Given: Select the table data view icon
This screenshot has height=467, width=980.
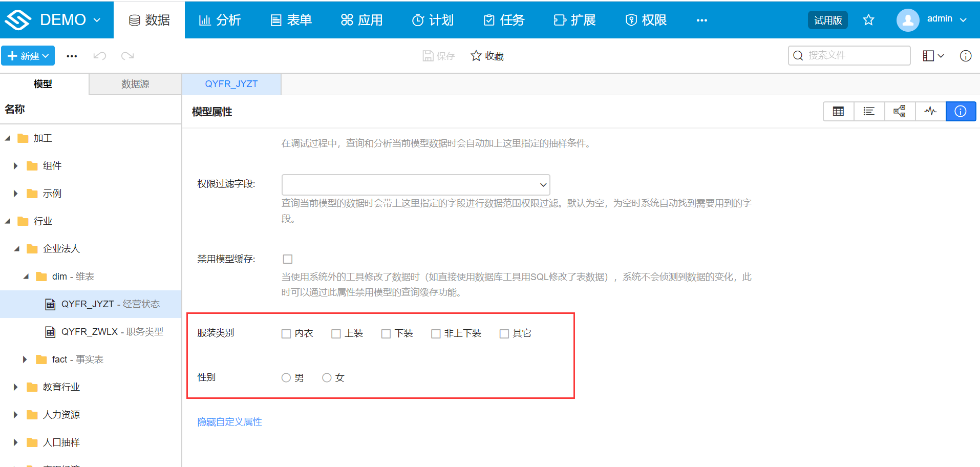Looking at the screenshot, I should (x=838, y=111).
